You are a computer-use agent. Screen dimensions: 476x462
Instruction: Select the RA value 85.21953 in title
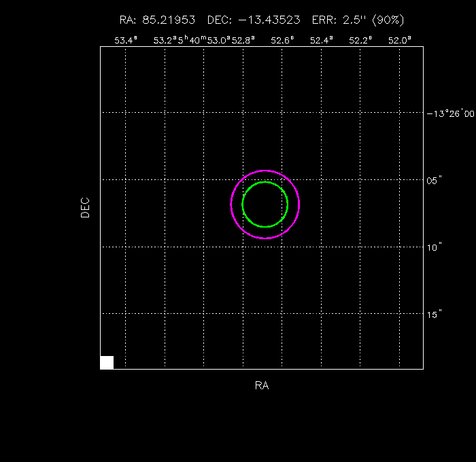[167, 20]
